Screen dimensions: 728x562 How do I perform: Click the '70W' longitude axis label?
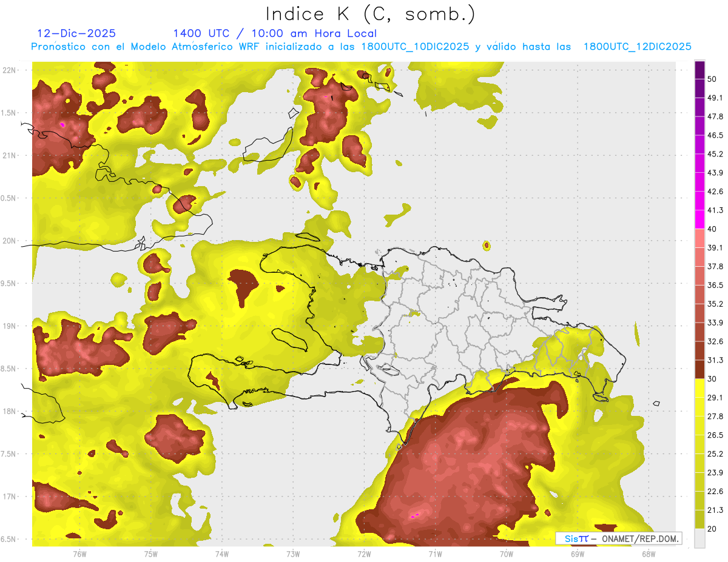click(x=507, y=554)
